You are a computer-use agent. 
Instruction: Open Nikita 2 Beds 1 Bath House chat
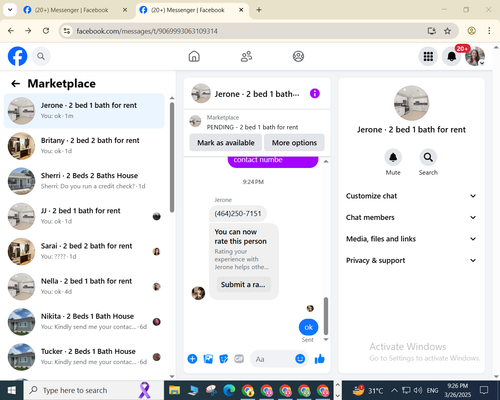[84, 322]
